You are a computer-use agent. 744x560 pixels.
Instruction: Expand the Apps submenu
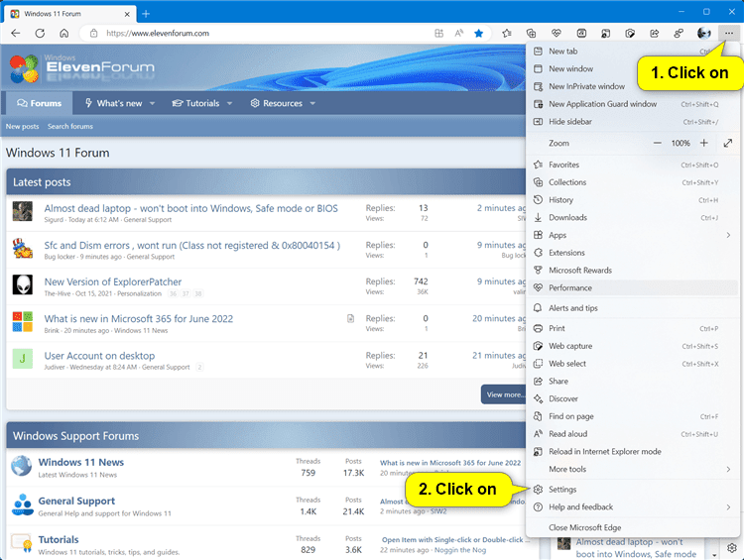click(633, 235)
